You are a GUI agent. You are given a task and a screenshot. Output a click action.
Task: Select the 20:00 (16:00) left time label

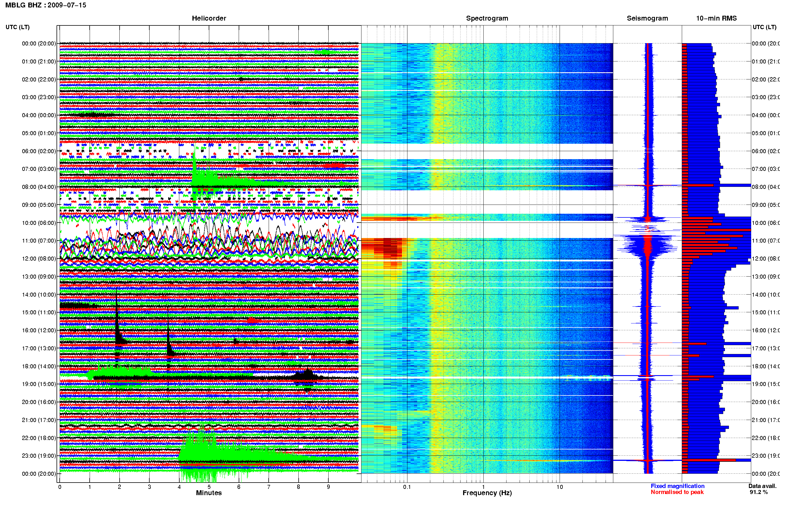pos(39,402)
